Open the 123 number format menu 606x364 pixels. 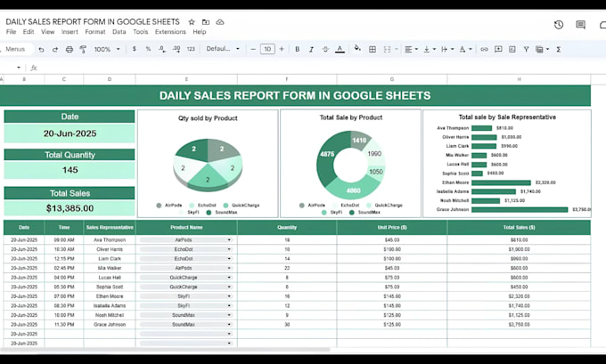point(191,49)
